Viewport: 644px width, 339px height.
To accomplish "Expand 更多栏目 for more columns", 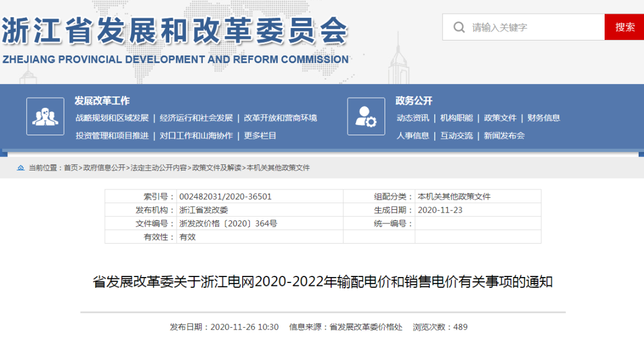I will pos(261,136).
